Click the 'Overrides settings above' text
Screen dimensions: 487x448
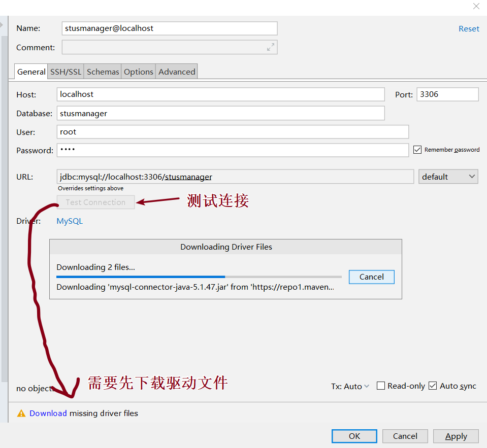[x=90, y=188]
